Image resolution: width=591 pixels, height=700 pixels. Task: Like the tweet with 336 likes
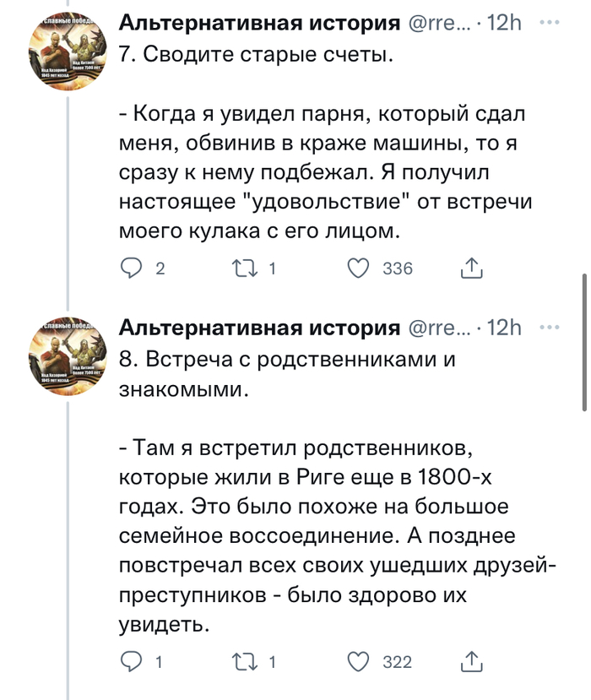[360, 269]
